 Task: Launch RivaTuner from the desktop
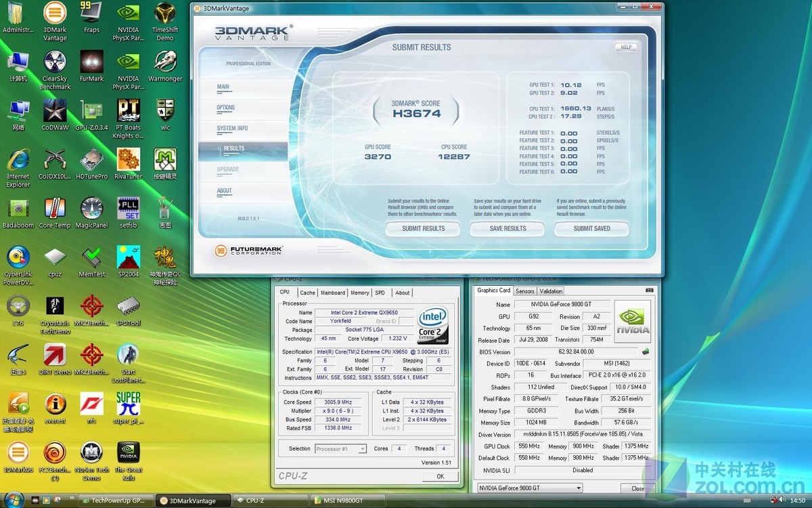pos(129,164)
